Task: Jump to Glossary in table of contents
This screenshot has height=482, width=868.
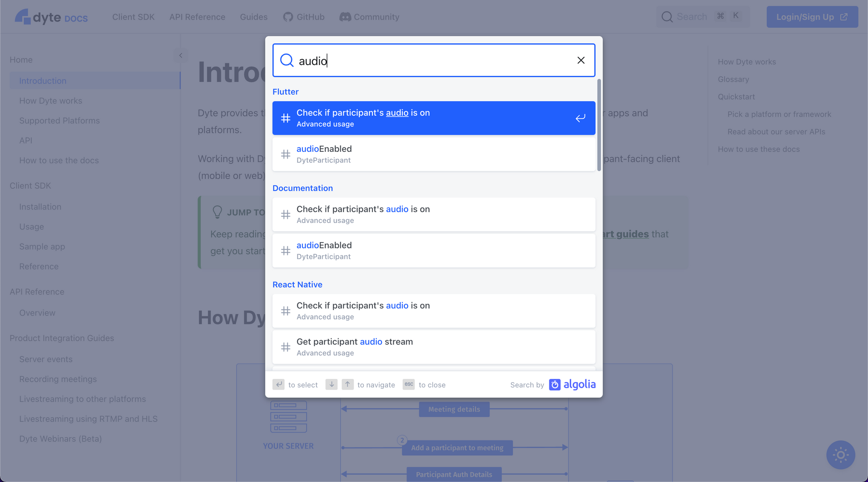Action: tap(733, 79)
